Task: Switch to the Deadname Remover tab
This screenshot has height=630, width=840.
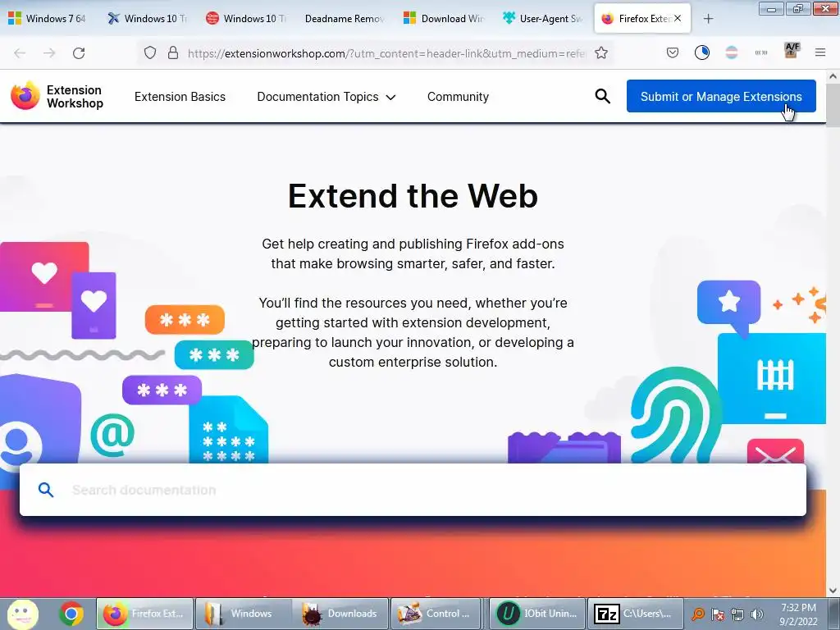Action: click(345, 19)
